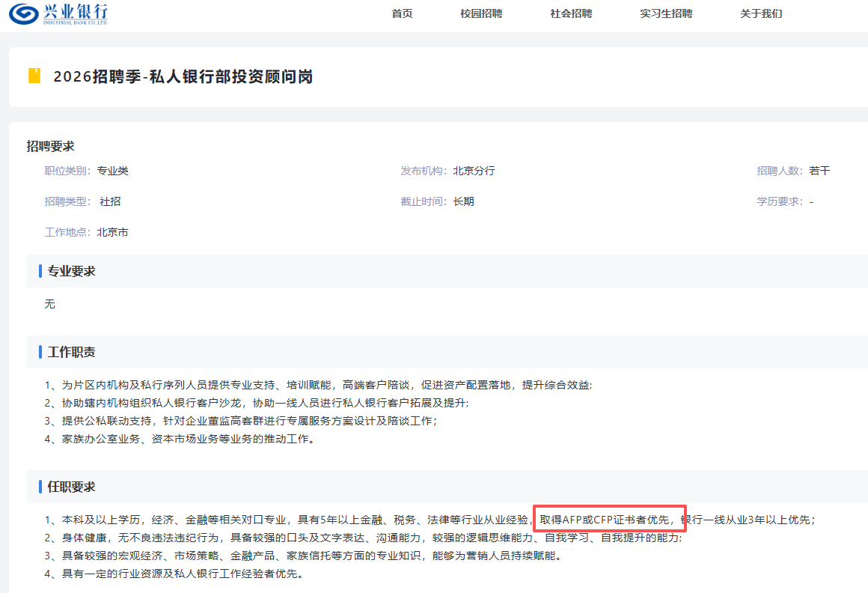Click the 专业类 job category value

[112, 171]
